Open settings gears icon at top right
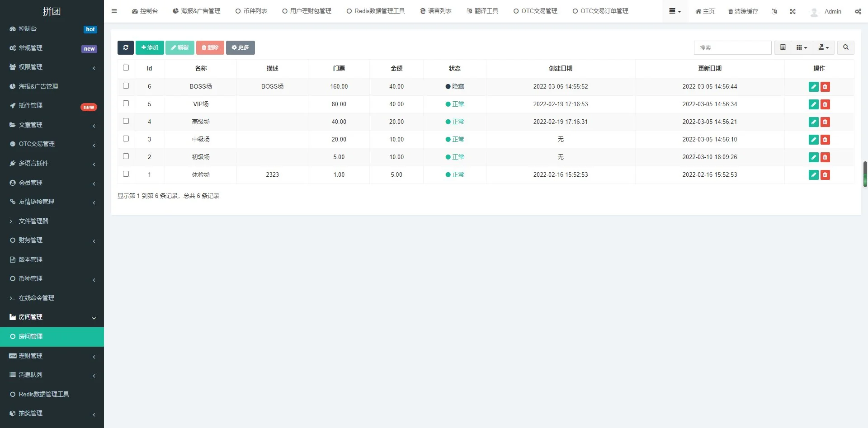This screenshot has height=428, width=868. (x=858, y=11)
